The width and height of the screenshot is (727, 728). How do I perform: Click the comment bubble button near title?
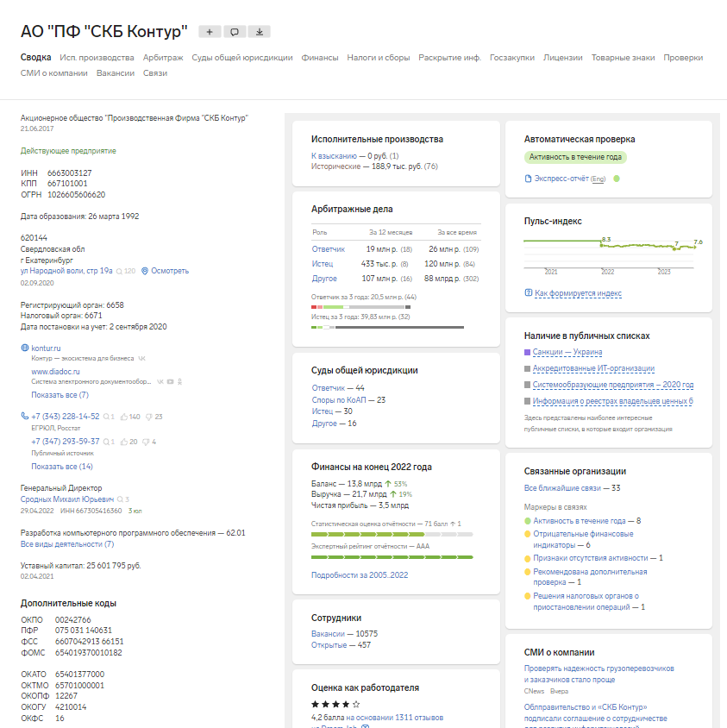[235, 32]
